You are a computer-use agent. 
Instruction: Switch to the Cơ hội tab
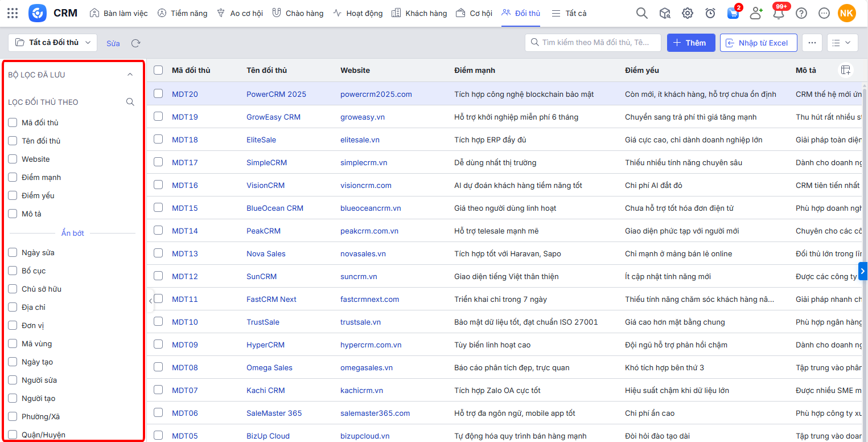click(474, 13)
